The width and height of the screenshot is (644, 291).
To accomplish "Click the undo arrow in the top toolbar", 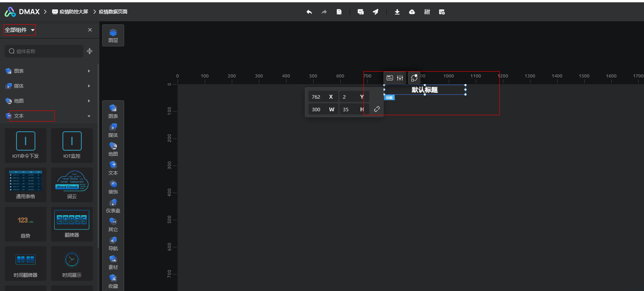I will [x=309, y=12].
